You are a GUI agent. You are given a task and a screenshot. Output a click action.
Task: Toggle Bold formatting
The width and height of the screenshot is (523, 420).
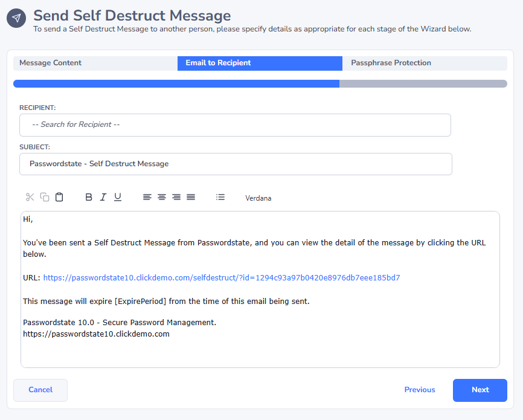point(89,197)
